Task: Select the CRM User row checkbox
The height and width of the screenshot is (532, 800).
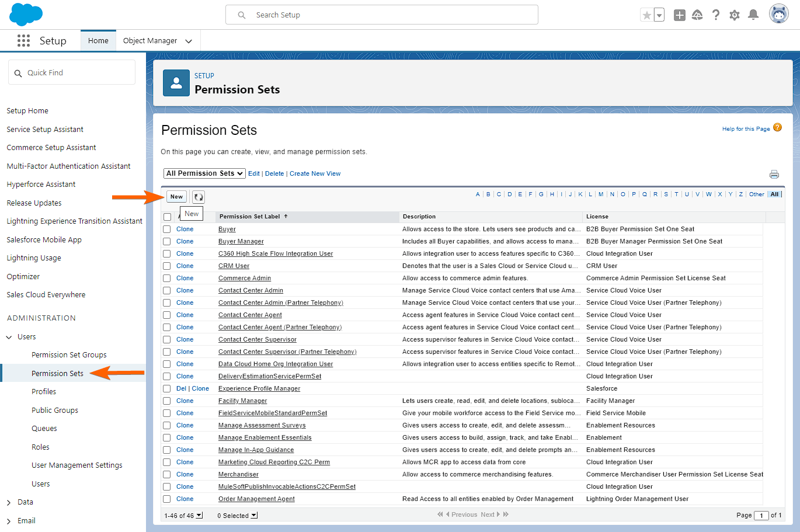Action: 167,266
